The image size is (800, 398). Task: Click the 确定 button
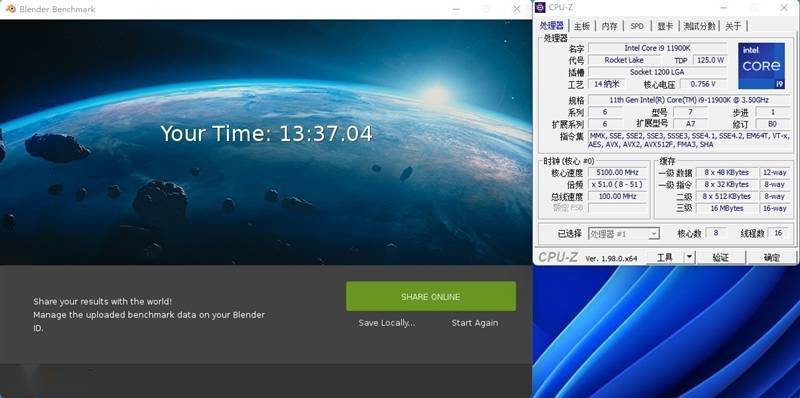pos(772,258)
